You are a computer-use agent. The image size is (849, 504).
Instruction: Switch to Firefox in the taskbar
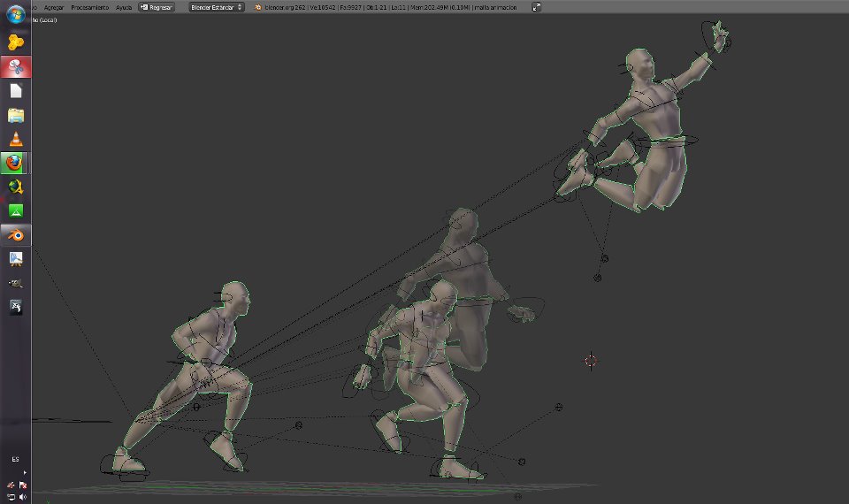point(15,163)
